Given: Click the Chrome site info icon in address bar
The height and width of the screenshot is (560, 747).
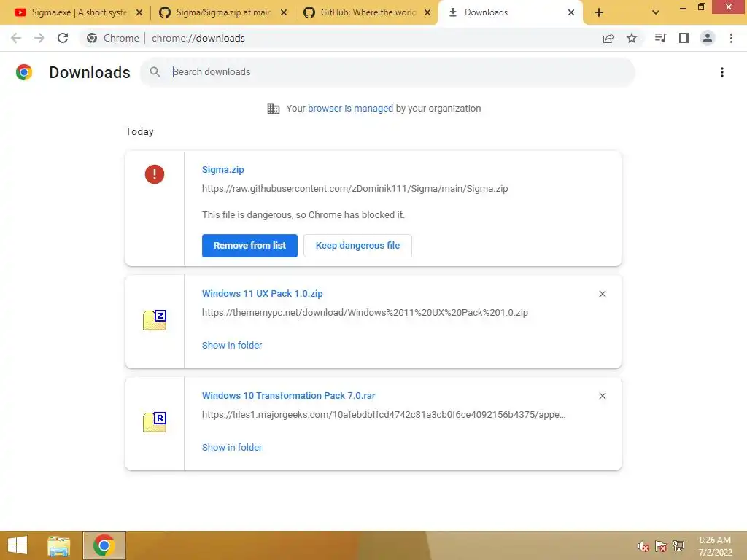Looking at the screenshot, I should [x=92, y=38].
